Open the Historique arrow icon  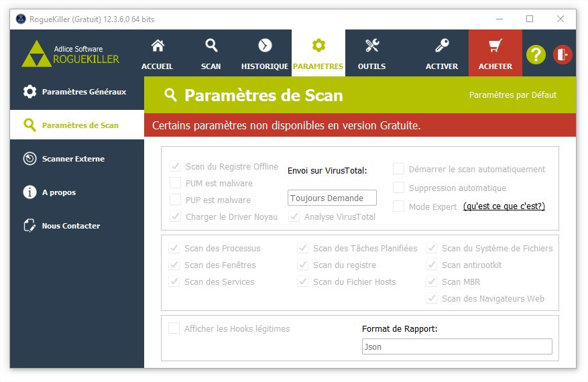[x=265, y=46]
